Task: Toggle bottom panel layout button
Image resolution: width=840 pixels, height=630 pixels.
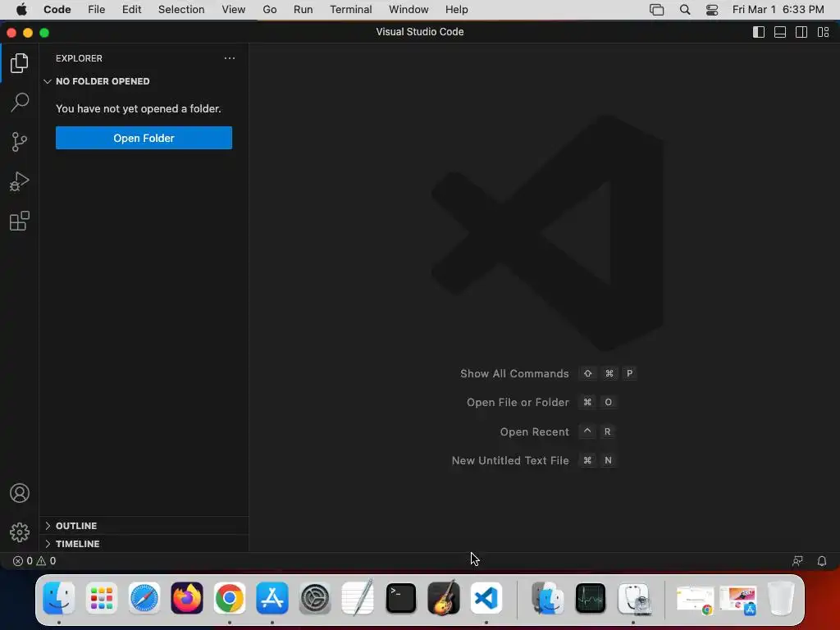Action: [780, 32]
